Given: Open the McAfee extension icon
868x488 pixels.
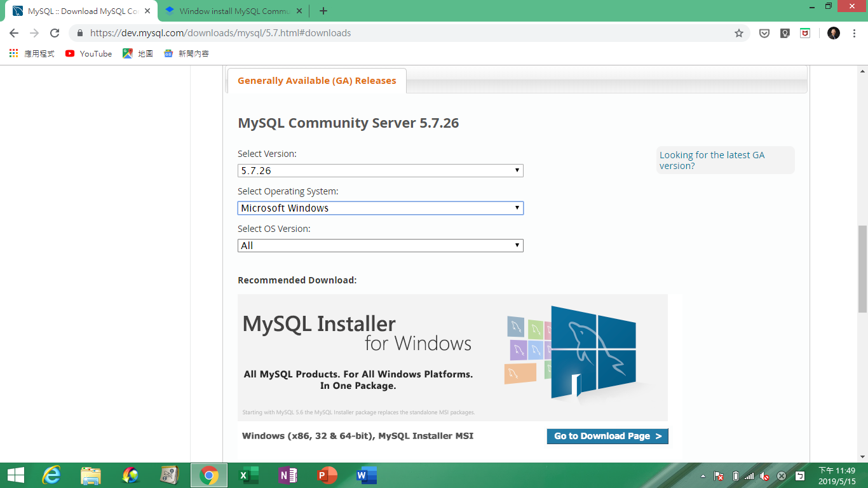Looking at the screenshot, I should pyautogui.click(x=805, y=33).
